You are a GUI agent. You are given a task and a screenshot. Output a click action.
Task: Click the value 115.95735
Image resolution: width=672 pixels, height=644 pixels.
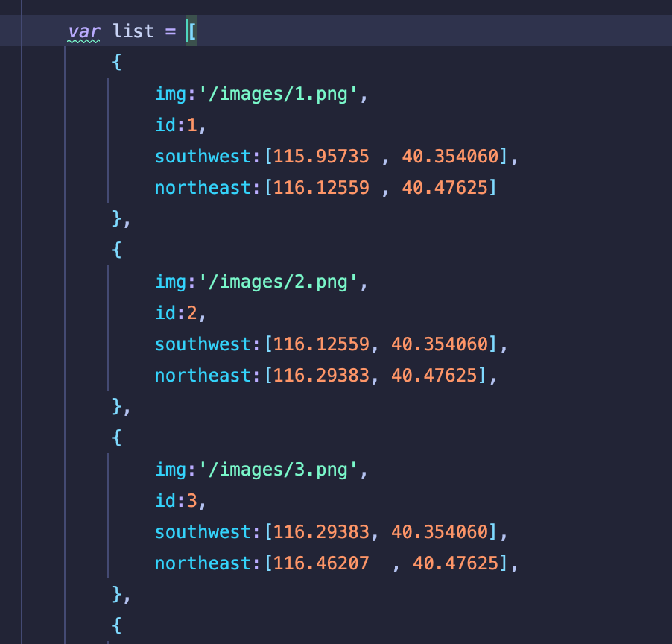point(321,157)
